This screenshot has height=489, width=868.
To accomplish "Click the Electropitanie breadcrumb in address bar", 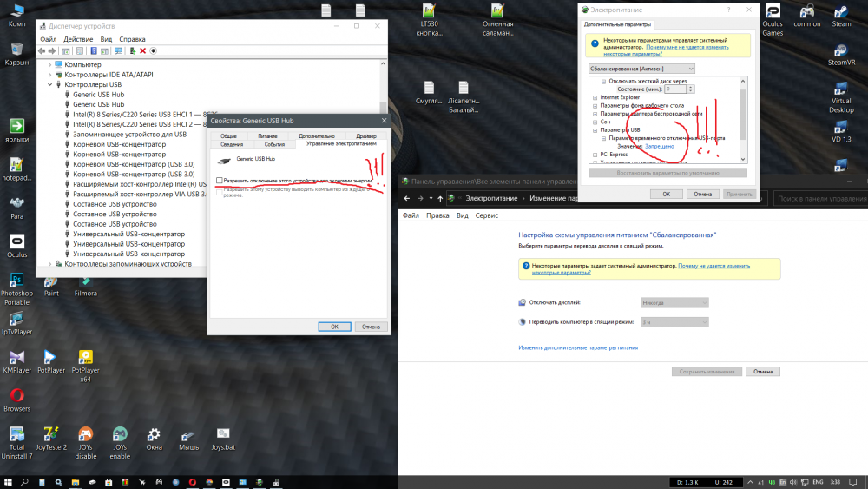I will click(x=491, y=198).
